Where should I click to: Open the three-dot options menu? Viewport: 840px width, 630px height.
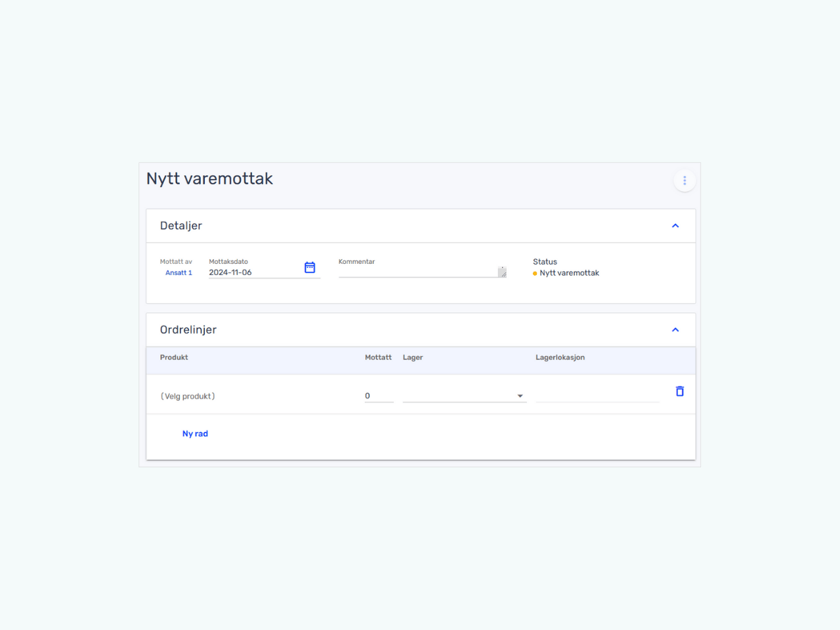click(x=684, y=180)
